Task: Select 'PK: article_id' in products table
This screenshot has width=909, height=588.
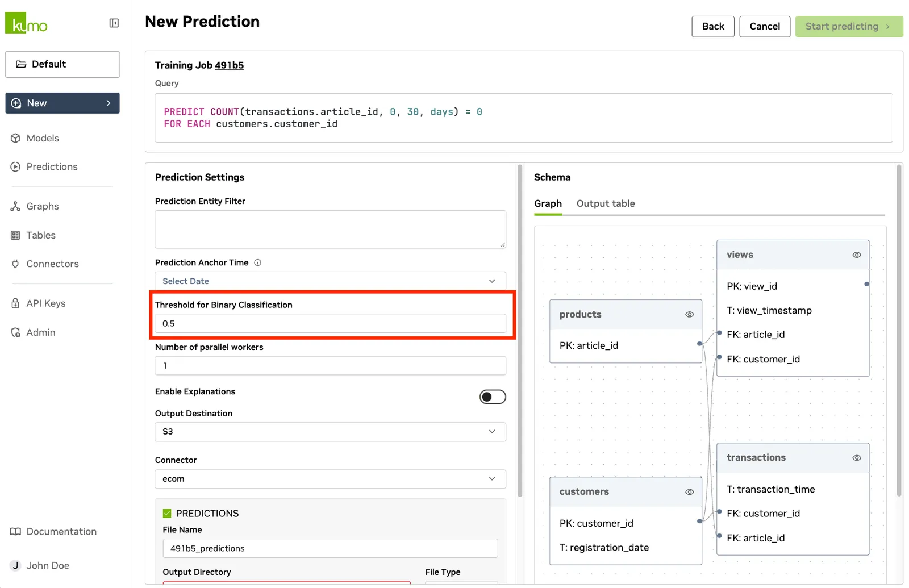Action: tap(589, 345)
